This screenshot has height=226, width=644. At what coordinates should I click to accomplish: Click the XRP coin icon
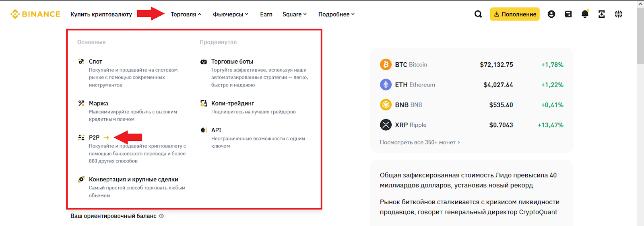(x=386, y=125)
